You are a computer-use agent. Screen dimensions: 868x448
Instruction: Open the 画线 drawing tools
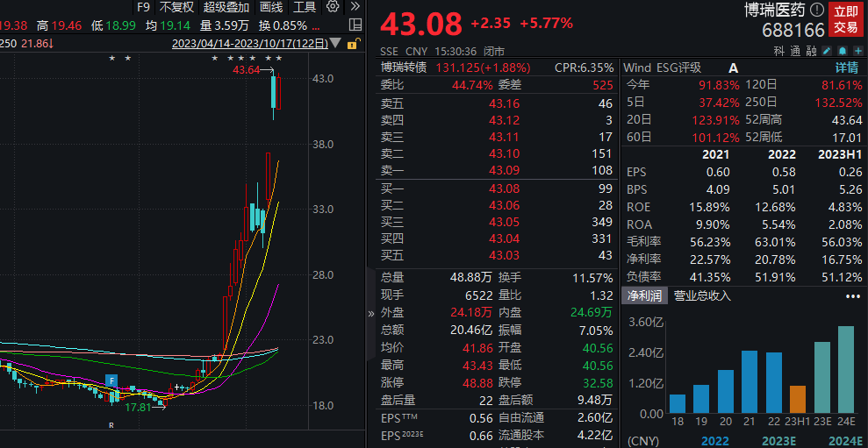tap(271, 7)
